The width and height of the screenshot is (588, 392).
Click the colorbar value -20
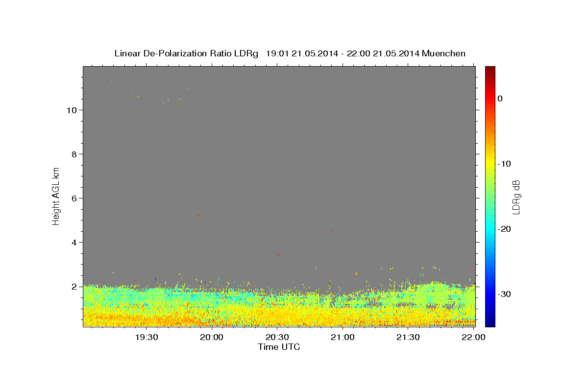(x=504, y=229)
